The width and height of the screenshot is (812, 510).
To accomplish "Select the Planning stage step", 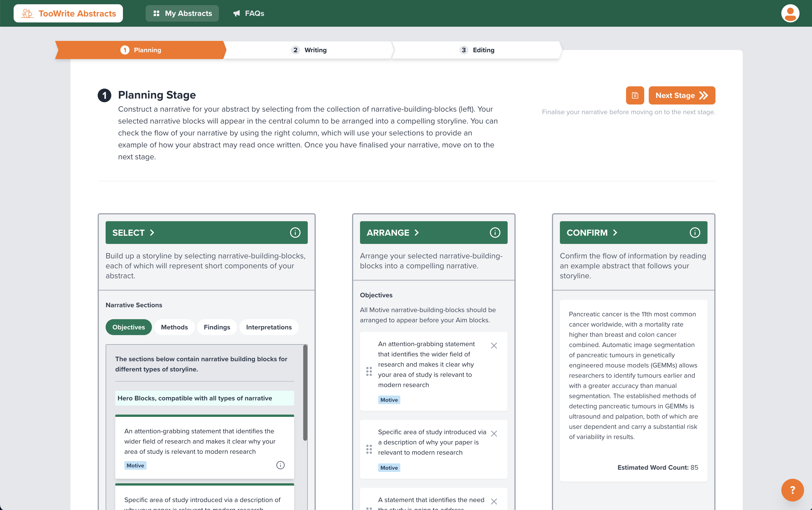I will click(x=141, y=50).
